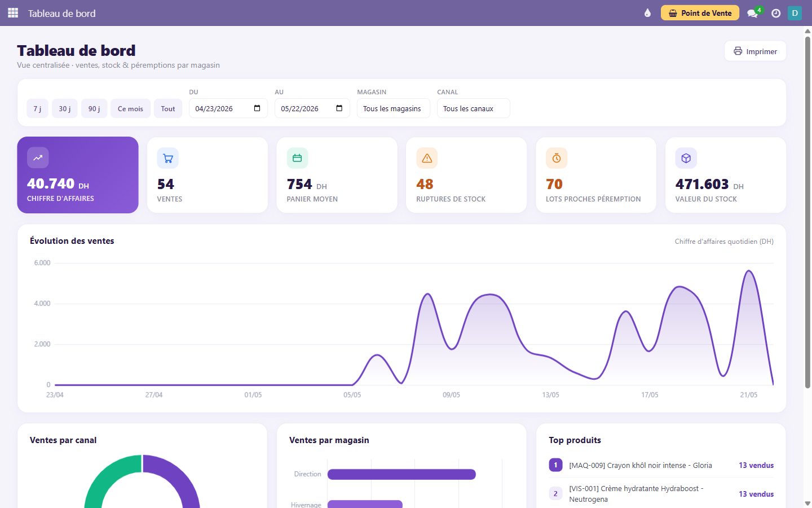Viewport: 812px width, 508px height.
Task: Open the Point de Vente button
Action: (x=700, y=13)
